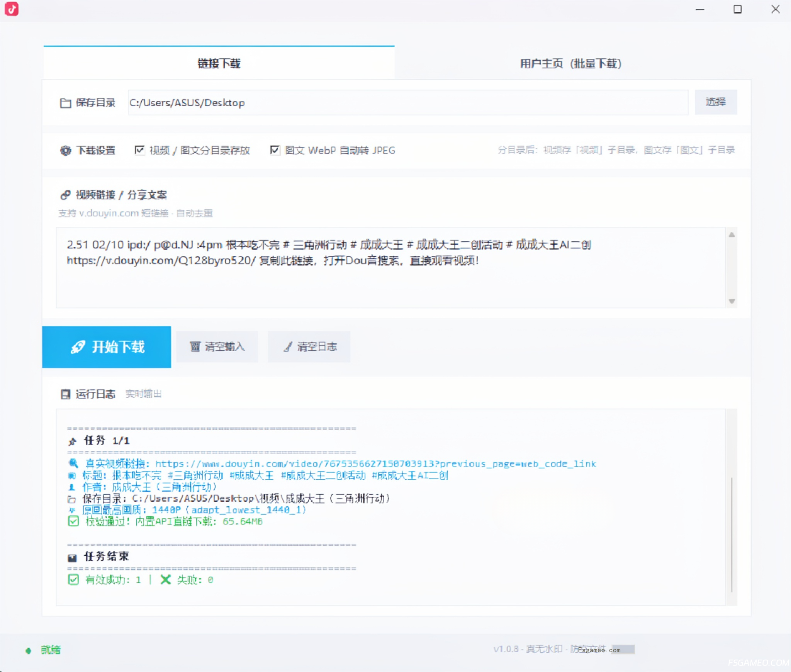
Task: Click the 选择 directory button
Action: tap(716, 102)
